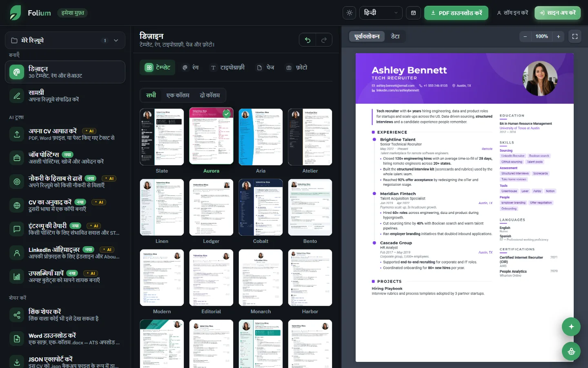
Task: Open the अपना CV आयात करें upload icon
Action: coord(17,134)
